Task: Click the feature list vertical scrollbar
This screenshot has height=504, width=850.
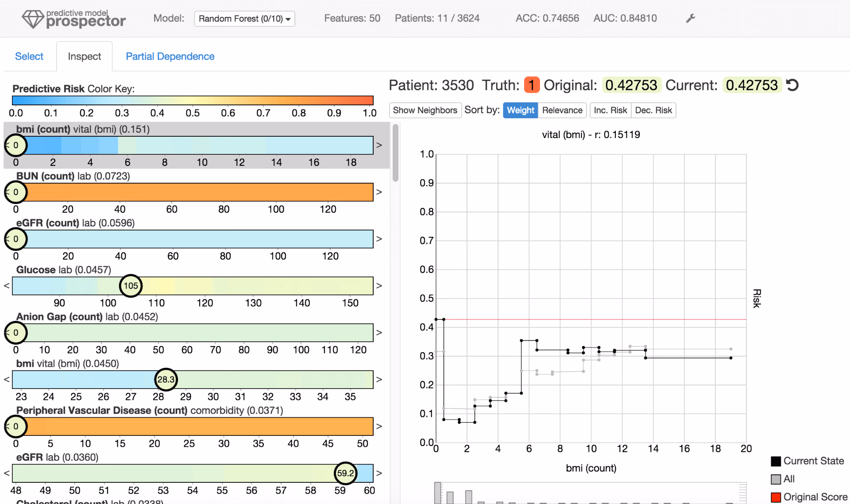Action: pyautogui.click(x=395, y=153)
